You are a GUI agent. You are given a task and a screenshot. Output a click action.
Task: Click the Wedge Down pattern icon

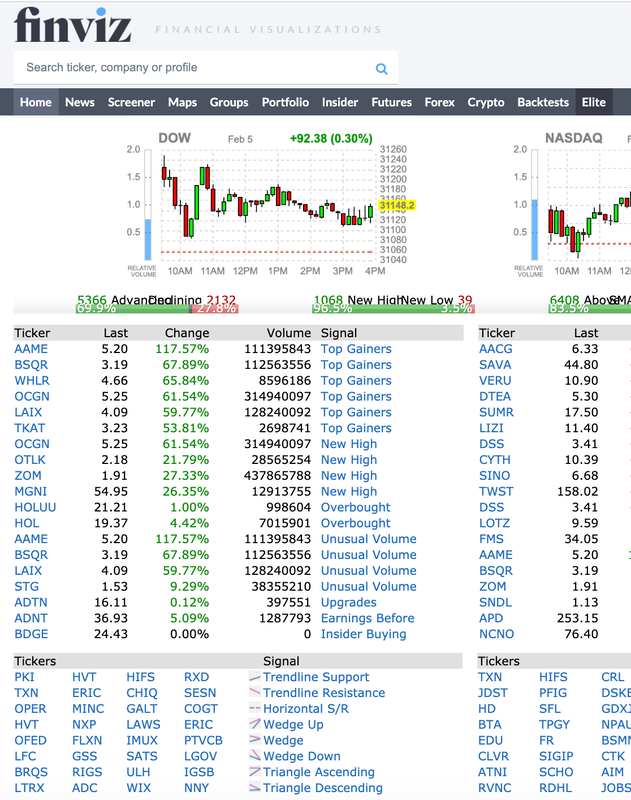pyautogui.click(x=255, y=756)
